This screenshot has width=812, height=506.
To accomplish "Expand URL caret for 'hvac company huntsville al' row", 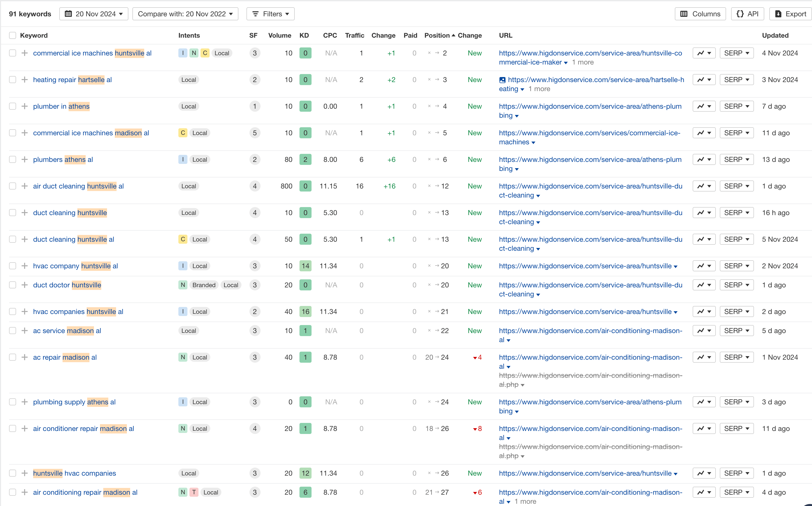I will click(x=676, y=267).
